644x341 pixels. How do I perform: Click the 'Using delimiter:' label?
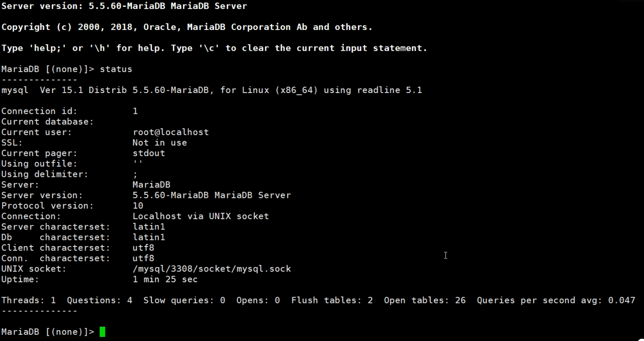(45, 175)
